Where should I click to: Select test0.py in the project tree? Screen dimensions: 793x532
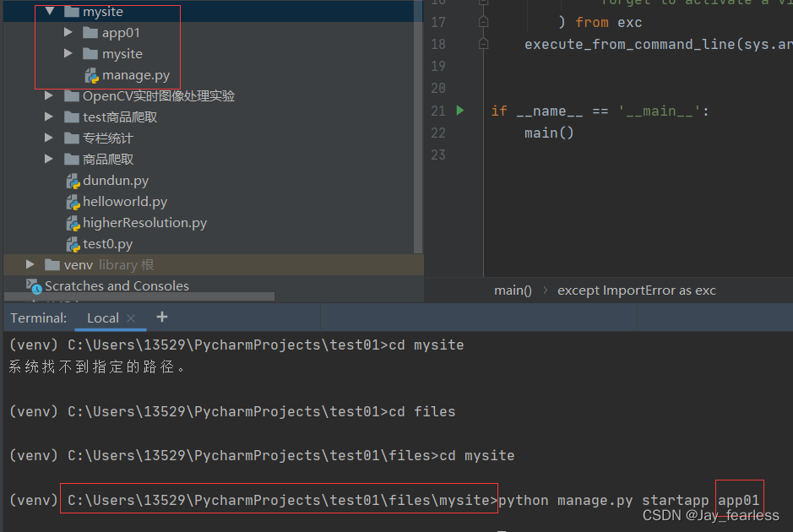pyautogui.click(x=108, y=244)
